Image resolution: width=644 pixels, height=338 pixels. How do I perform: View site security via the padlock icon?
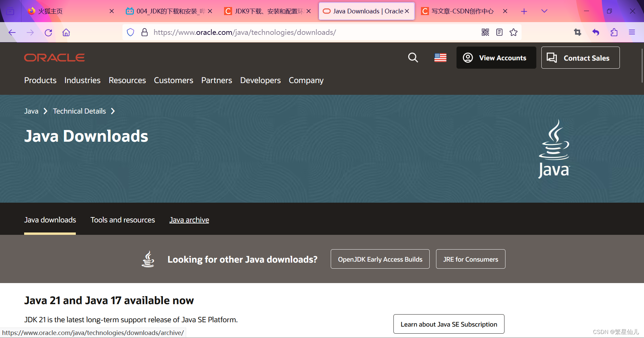pyautogui.click(x=145, y=32)
